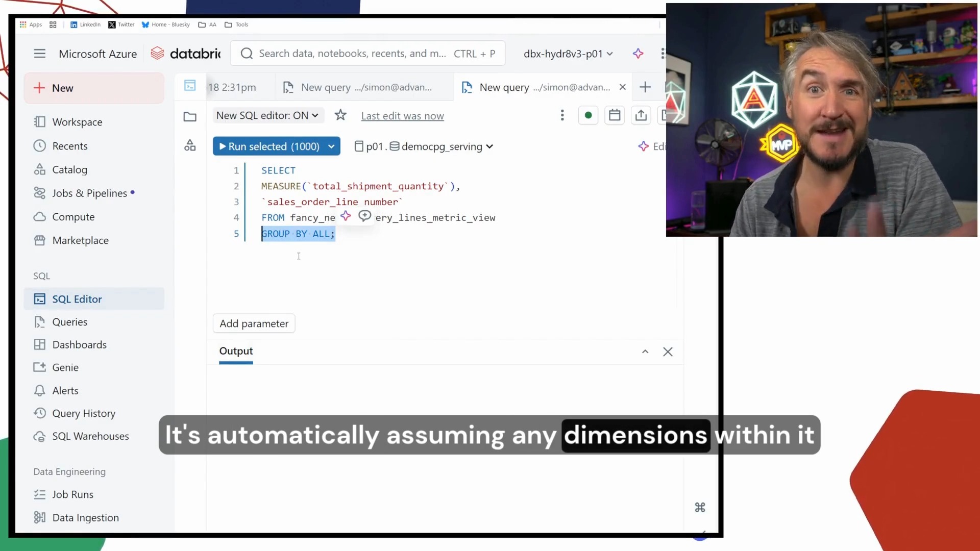Open Catalog in the sidebar
This screenshot has height=551, width=980.
tap(94, 169)
